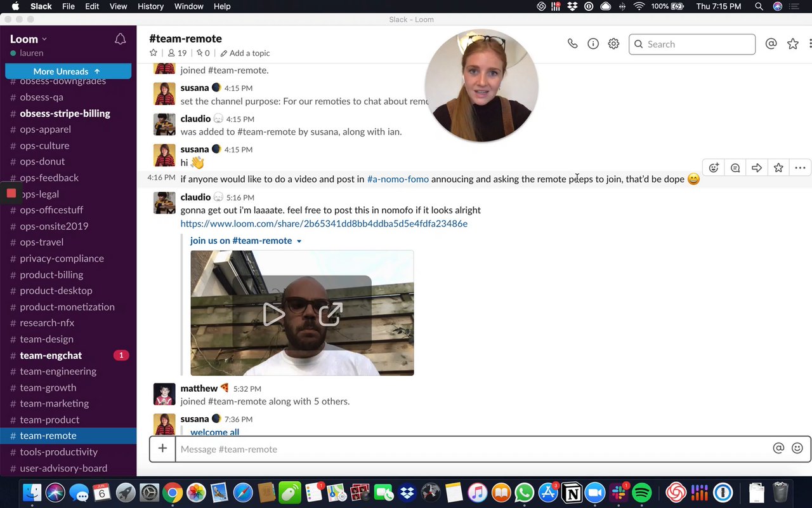The height and width of the screenshot is (508, 812).
Task: Open the loom.com share link
Action: (x=324, y=224)
